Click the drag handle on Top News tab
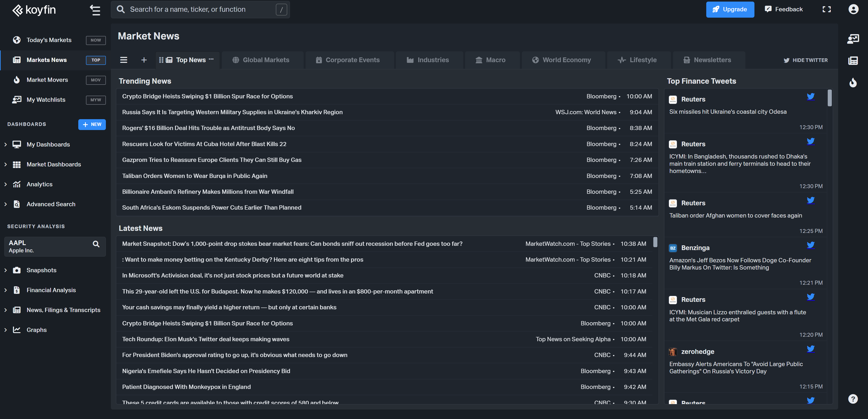Screen dimensions: 868x419 coord(161,60)
